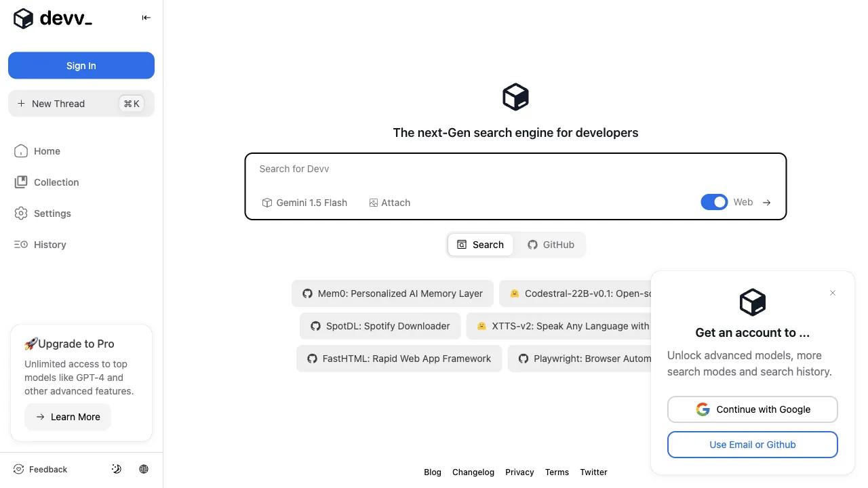Click into the Search for Devv field

[x=515, y=169]
